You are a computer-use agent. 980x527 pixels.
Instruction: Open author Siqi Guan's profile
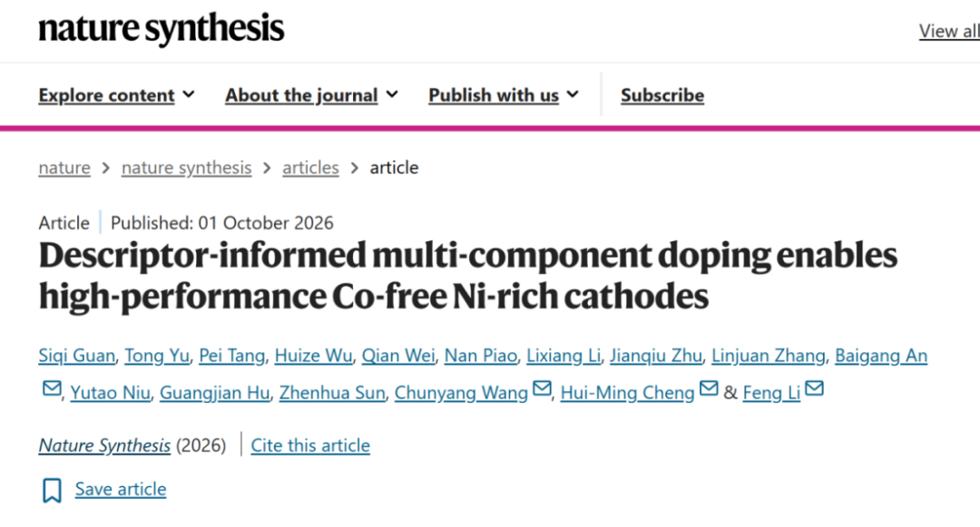tap(77, 356)
